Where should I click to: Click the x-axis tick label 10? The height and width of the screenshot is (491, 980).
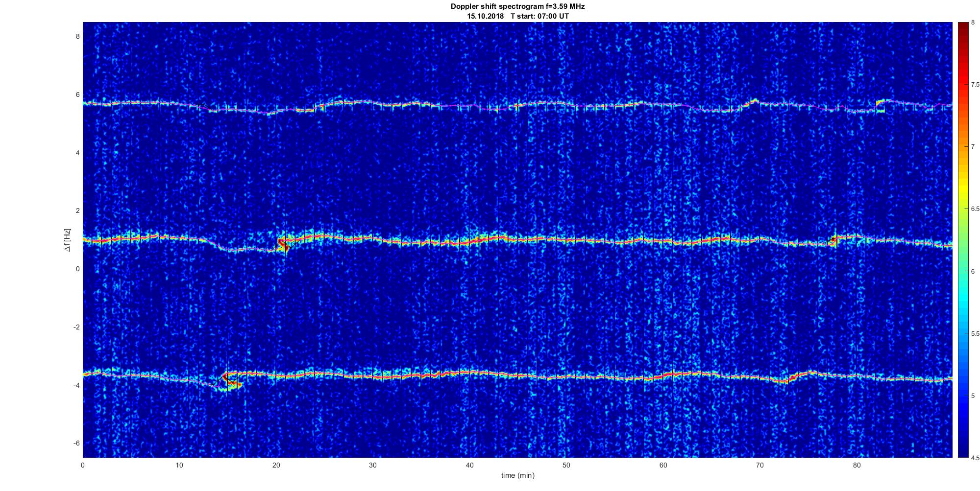179,465
